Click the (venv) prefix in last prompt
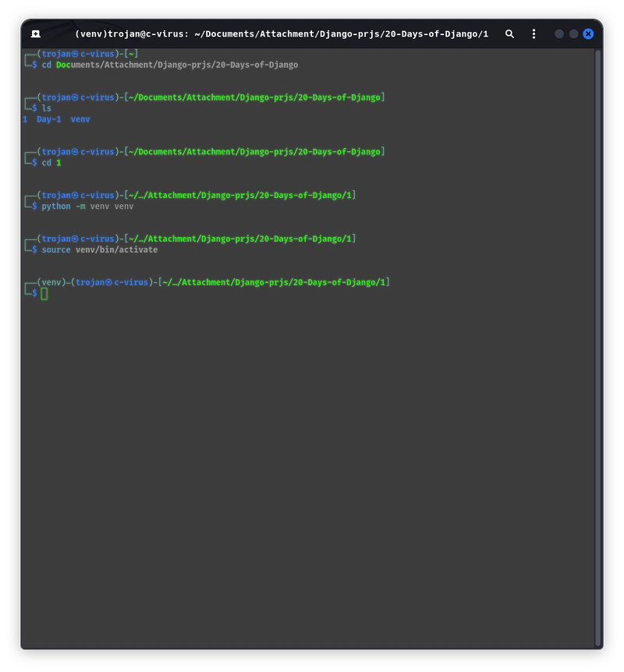Screen dimensions: 624x672 click(x=51, y=282)
